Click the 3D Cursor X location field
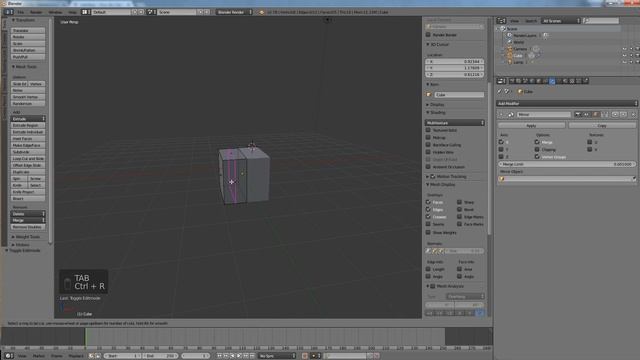This screenshot has width=640, height=360. click(x=454, y=62)
